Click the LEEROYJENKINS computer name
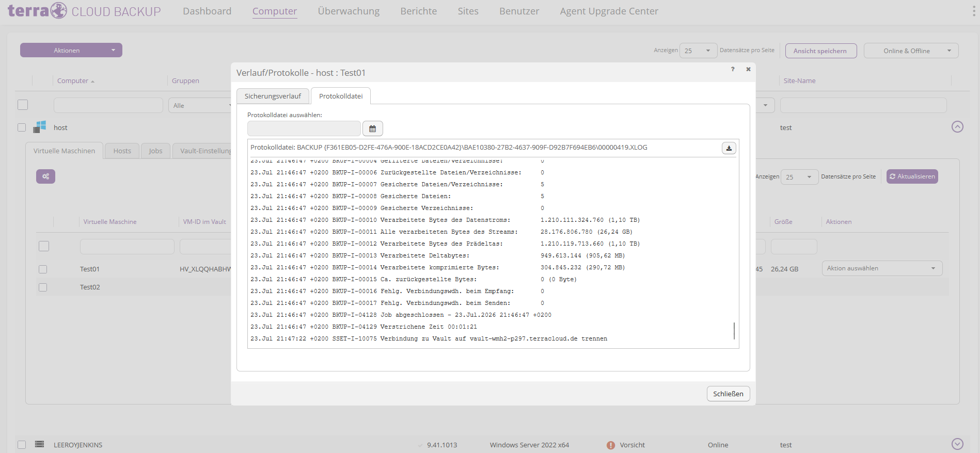 click(x=78, y=445)
